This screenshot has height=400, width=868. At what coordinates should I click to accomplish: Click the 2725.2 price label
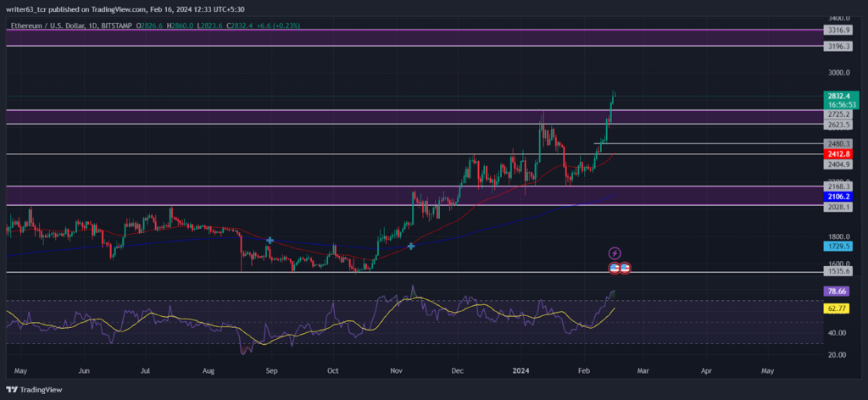[837, 114]
